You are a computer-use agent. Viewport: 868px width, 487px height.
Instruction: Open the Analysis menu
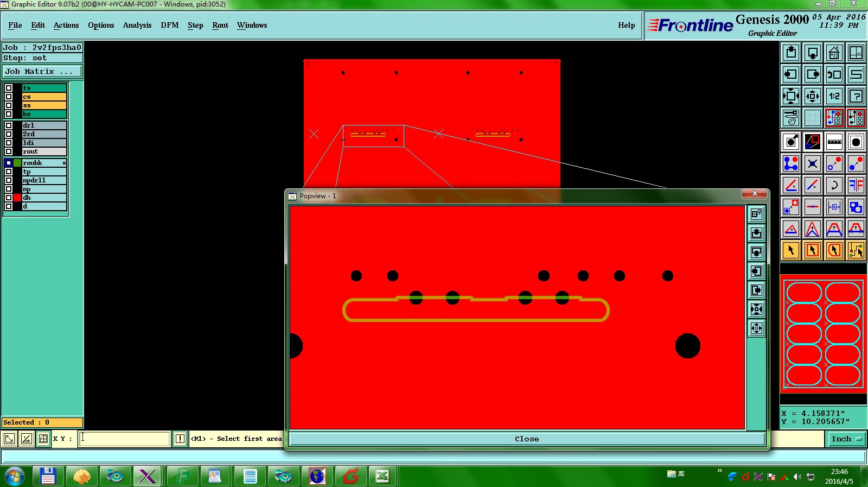click(137, 25)
